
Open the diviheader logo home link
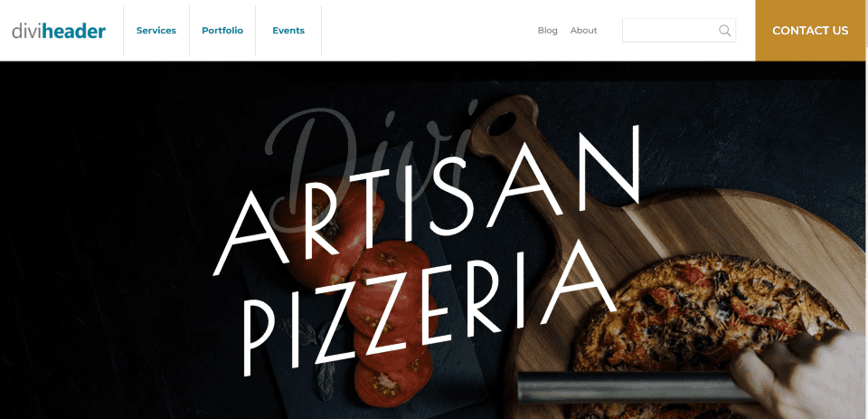pyautogui.click(x=59, y=31)
